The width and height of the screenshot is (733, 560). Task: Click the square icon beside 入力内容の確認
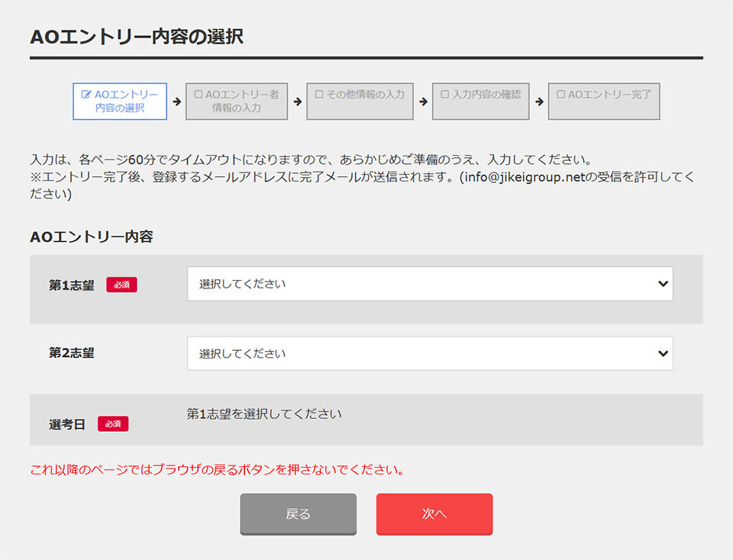[x=445, y=95]
